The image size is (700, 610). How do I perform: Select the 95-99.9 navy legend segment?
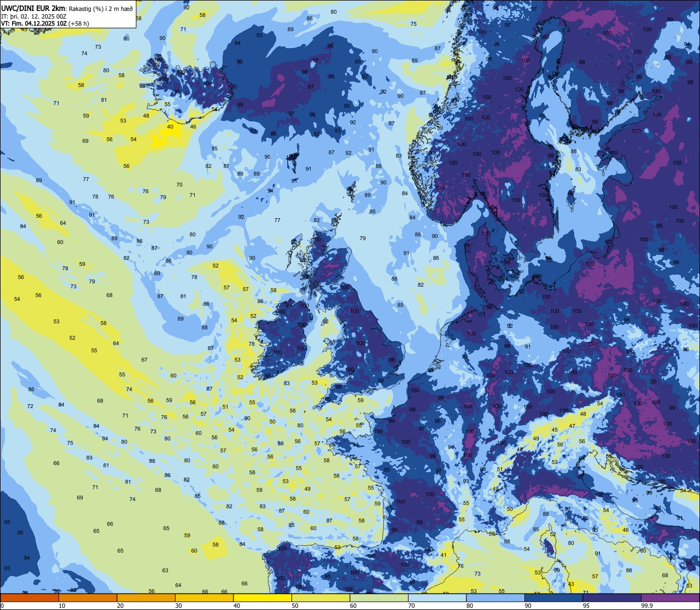(x=612, y=598)
